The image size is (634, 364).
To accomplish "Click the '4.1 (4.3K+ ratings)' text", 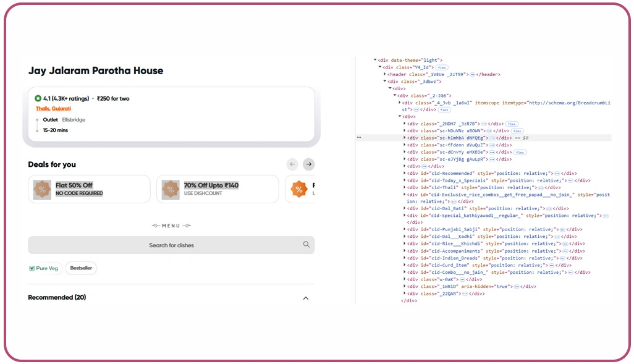I will coord(66,98).
